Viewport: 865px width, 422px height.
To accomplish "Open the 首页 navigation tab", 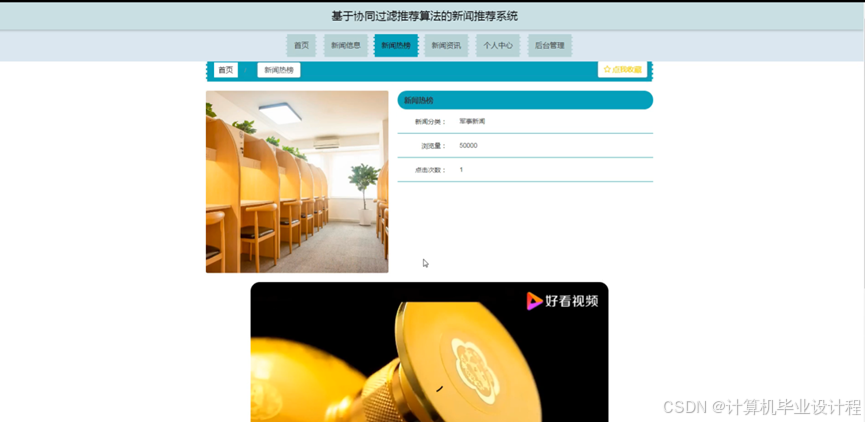I will [301, 46].
